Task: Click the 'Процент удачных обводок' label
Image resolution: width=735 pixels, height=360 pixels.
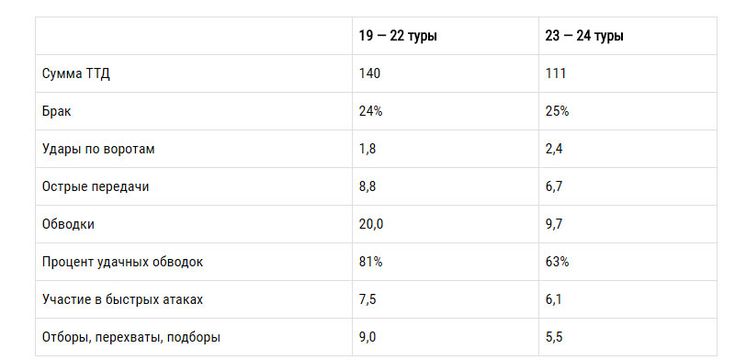Action: pos(123,262)
